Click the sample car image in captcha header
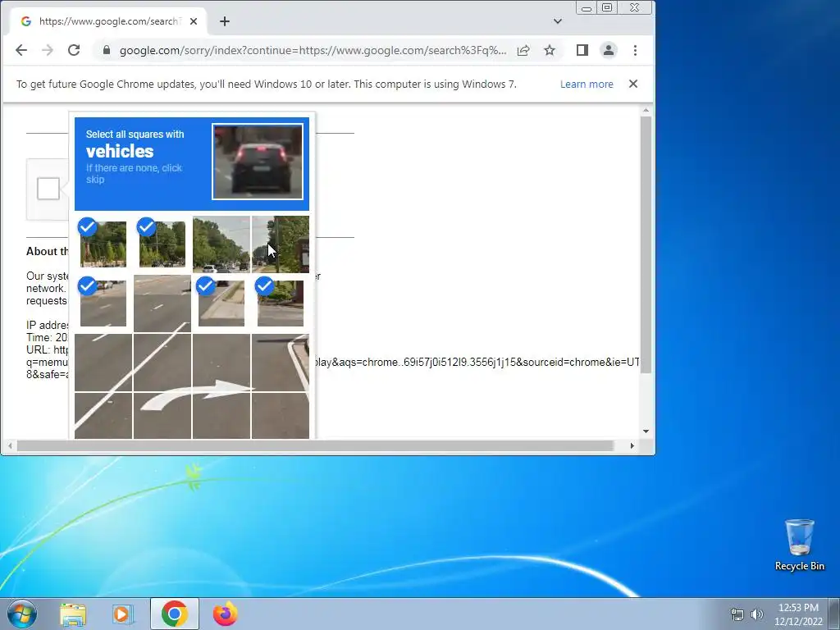Image resolution: width=840 pixels, height=630 pixels. pyautogui.click(x=258, y=162)
